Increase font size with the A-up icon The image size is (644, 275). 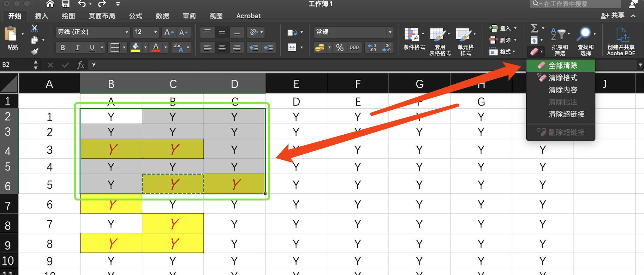point(169,32)
